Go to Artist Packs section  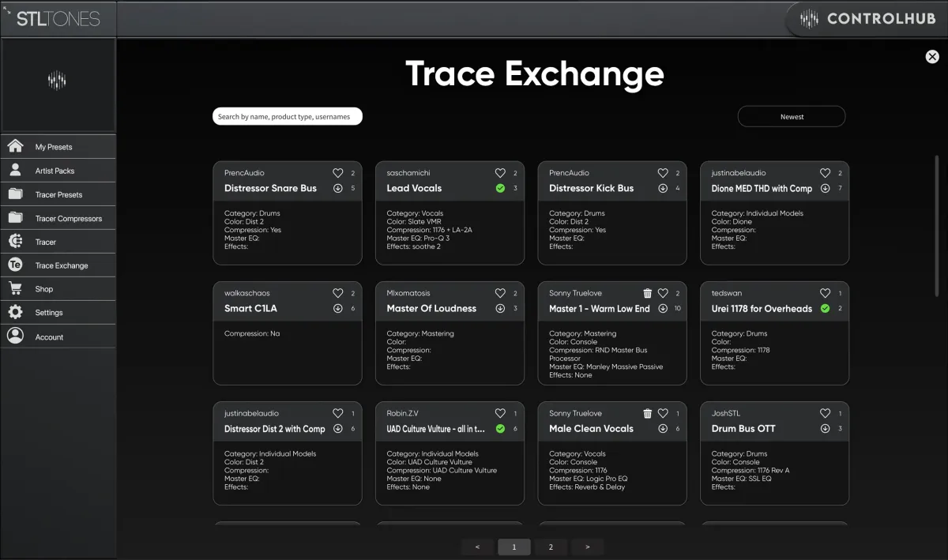[x=58, y=171]
